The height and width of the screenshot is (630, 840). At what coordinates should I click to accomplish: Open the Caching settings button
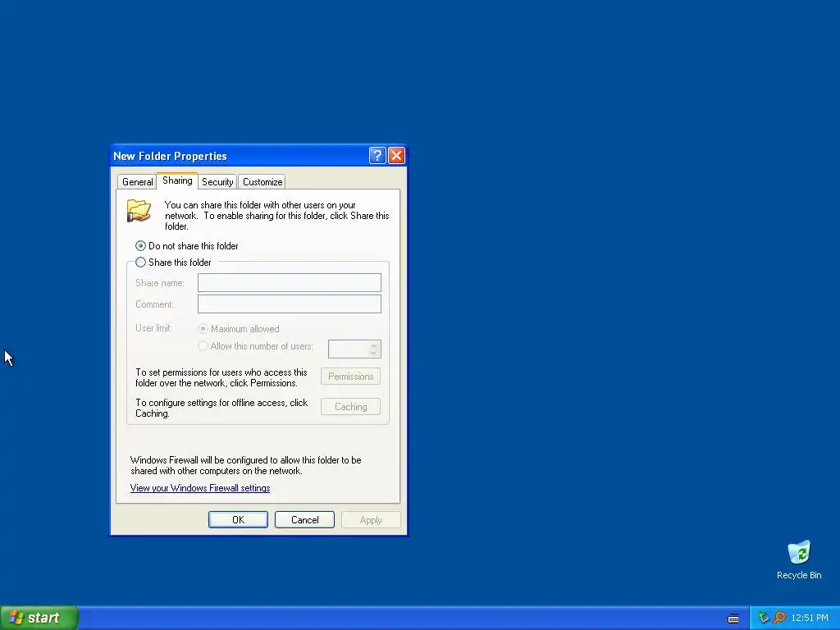coord(351,407)
